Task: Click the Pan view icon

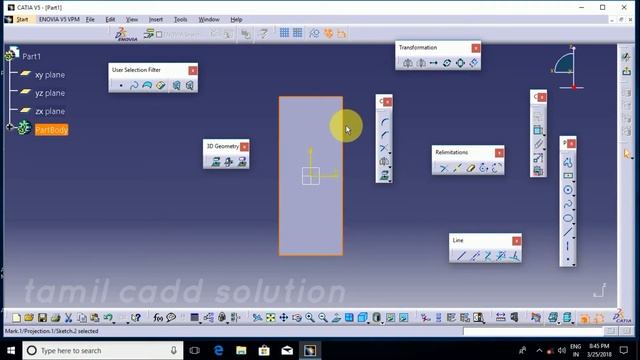Action: tap(284, 318)
